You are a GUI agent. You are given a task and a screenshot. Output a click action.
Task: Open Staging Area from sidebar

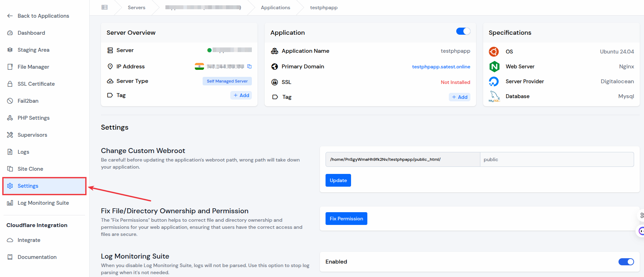(x=33, y=50)
